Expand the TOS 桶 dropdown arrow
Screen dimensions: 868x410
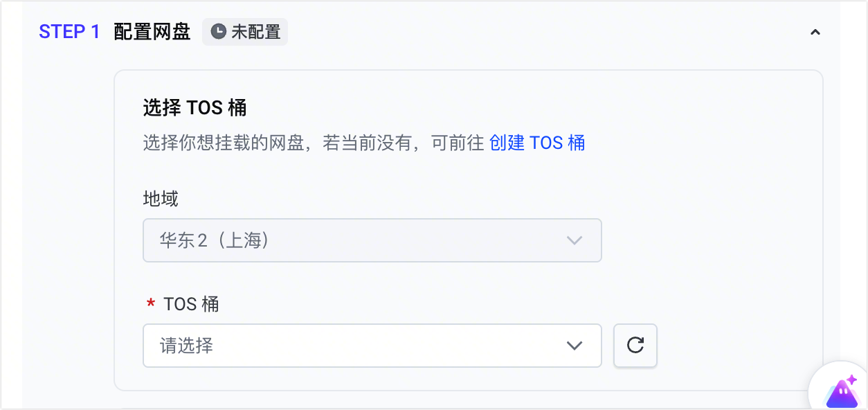(574, 345)
